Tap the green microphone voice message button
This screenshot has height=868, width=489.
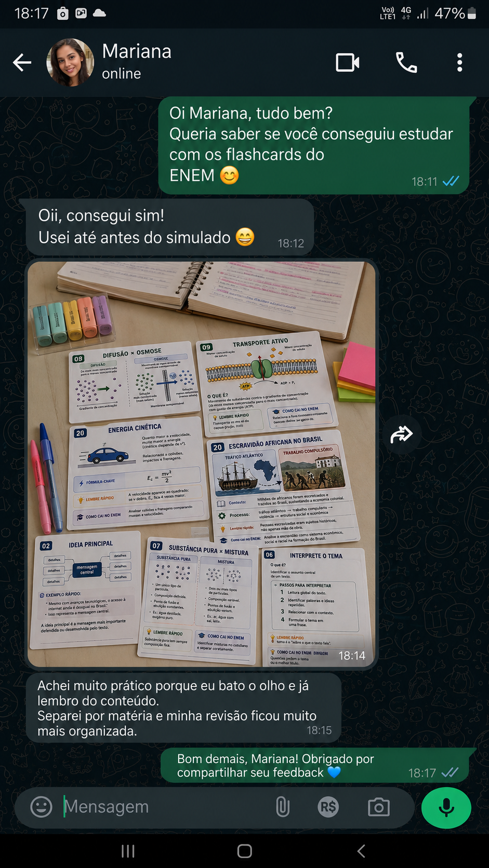[x=446, y=807]
